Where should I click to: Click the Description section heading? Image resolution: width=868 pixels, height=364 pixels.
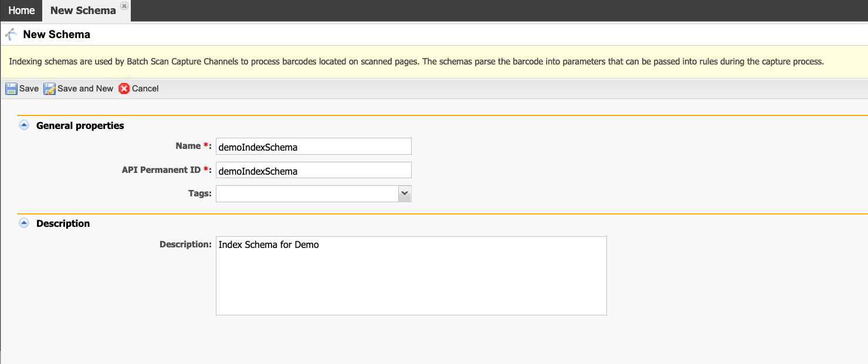63,223
